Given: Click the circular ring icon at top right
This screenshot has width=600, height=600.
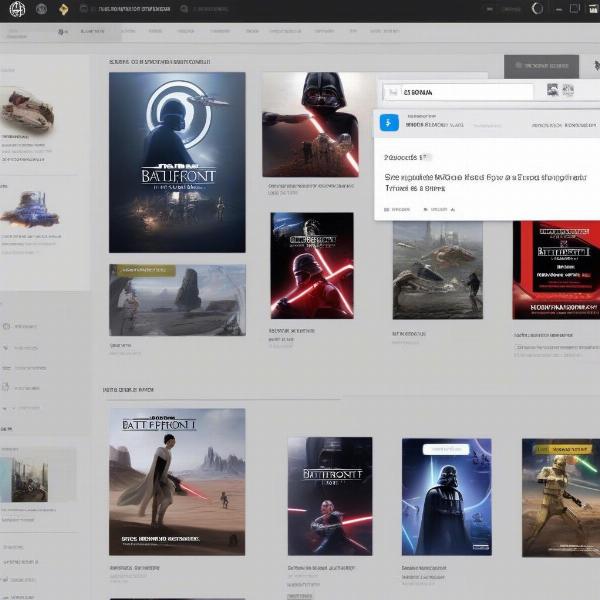Looking at the screenshot, I should (x=537, y=8).
